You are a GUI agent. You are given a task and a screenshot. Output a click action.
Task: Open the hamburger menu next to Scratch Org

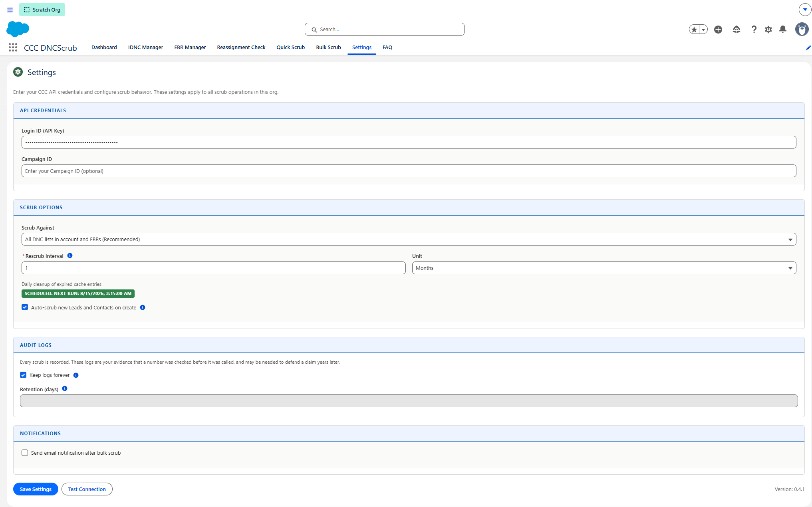coord(10,10)
